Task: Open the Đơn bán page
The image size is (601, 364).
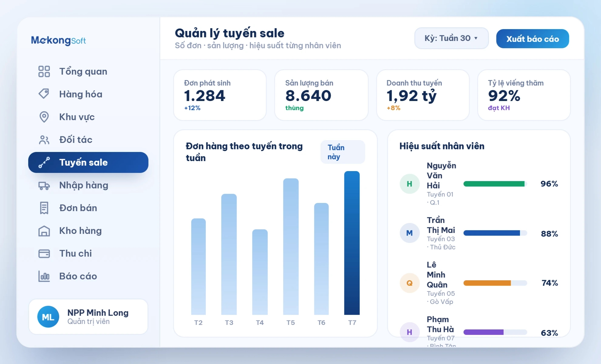Action: point(88,208)
